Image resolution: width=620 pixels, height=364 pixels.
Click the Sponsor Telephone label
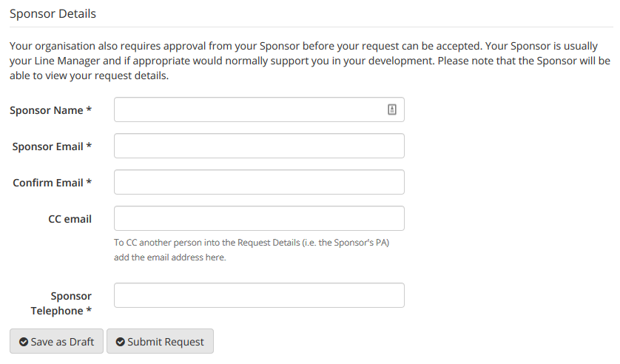pyautogui.click(x=61, y=303)
